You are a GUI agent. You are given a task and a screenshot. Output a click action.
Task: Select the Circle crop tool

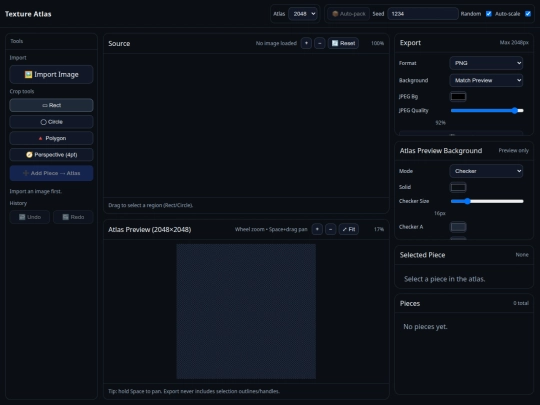click(x=51, y=122)
